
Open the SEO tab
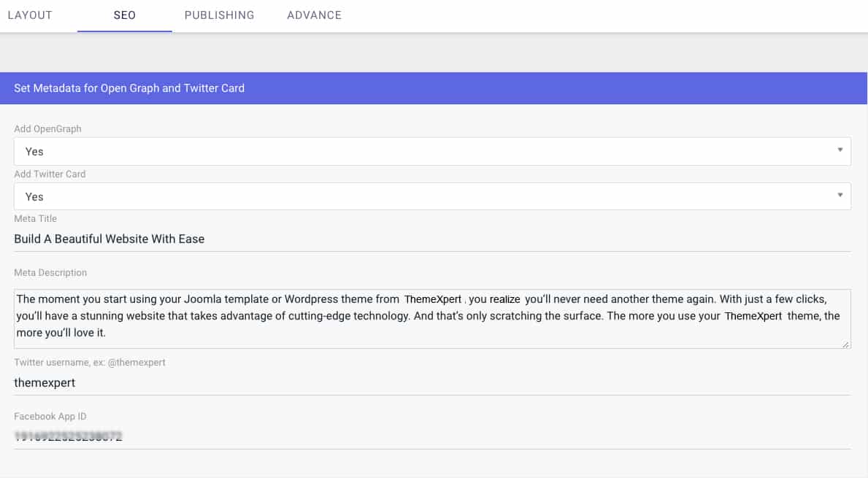click(x=124, y=15)
